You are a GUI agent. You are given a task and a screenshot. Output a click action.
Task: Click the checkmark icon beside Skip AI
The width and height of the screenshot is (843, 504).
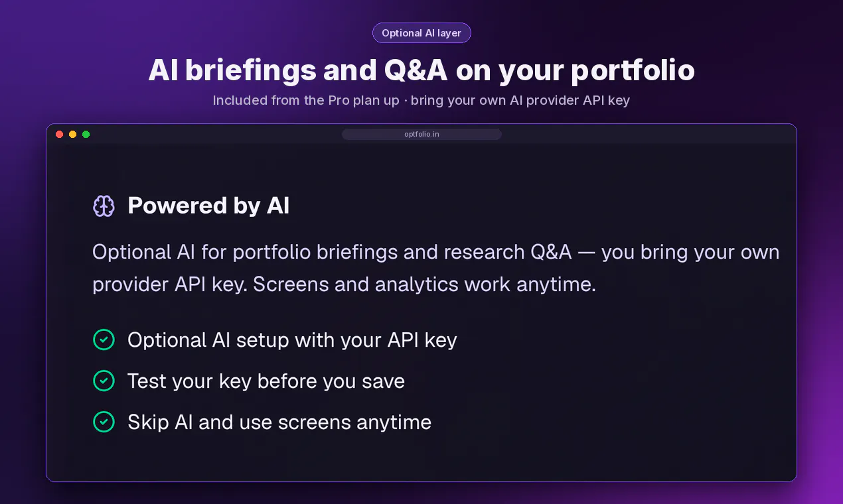point(104,422)
